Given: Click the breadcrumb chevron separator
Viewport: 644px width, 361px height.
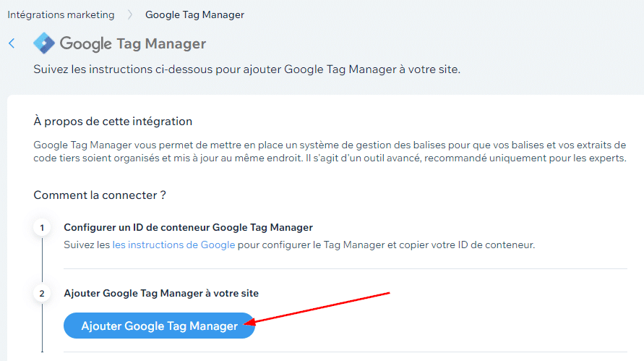Looking at the screenshot, I should 130,14.
